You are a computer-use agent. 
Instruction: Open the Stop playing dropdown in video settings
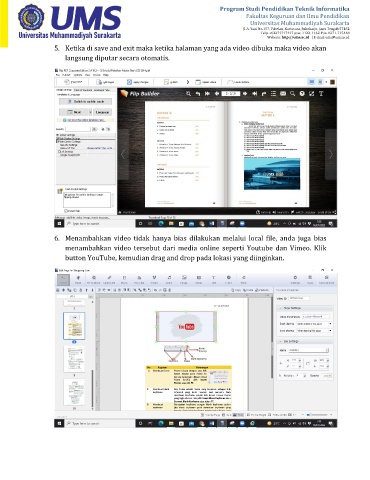315,331
